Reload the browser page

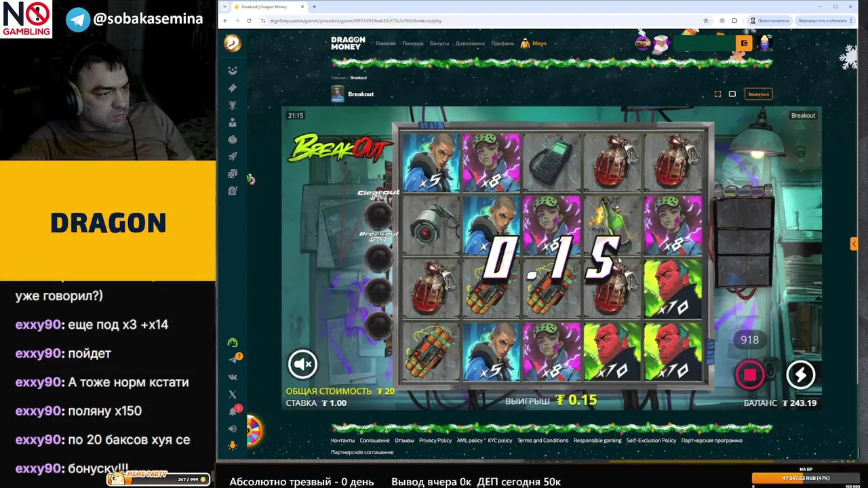click(249, 20)
